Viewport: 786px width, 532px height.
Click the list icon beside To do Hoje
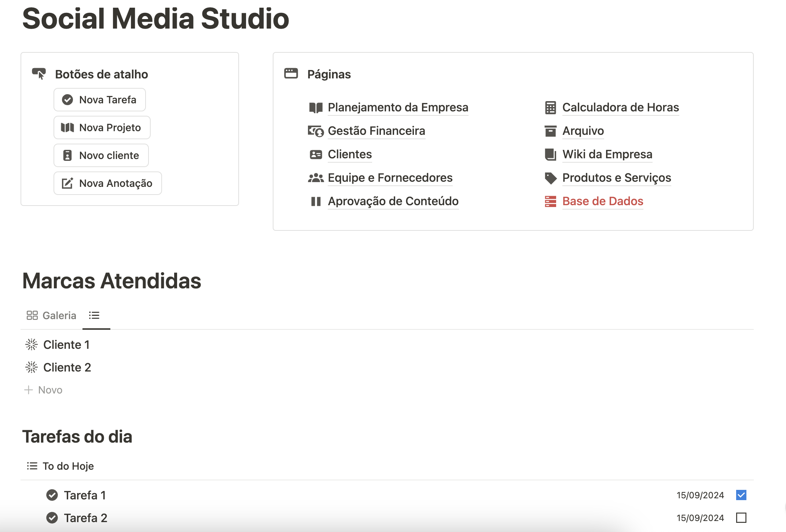coord(32,466)
